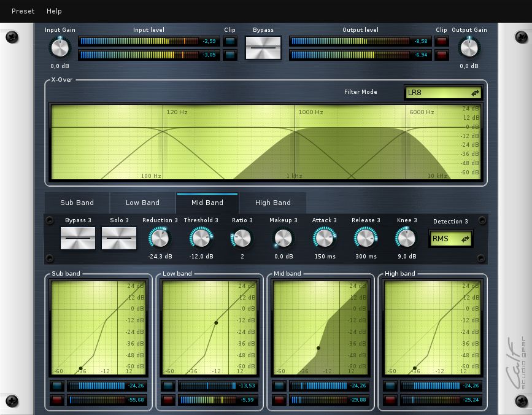
Task: Click the Ratio 3 knob
Action: tap(242, 238)
